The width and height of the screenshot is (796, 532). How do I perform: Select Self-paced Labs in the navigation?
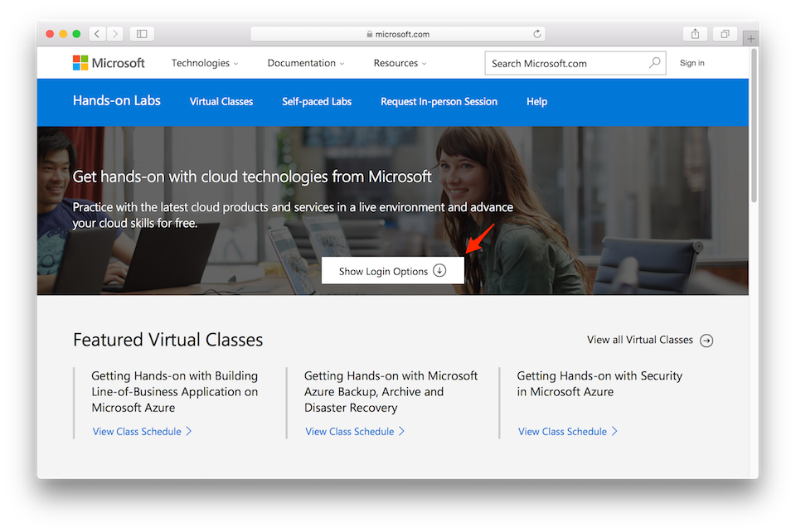tap(316, 101)
